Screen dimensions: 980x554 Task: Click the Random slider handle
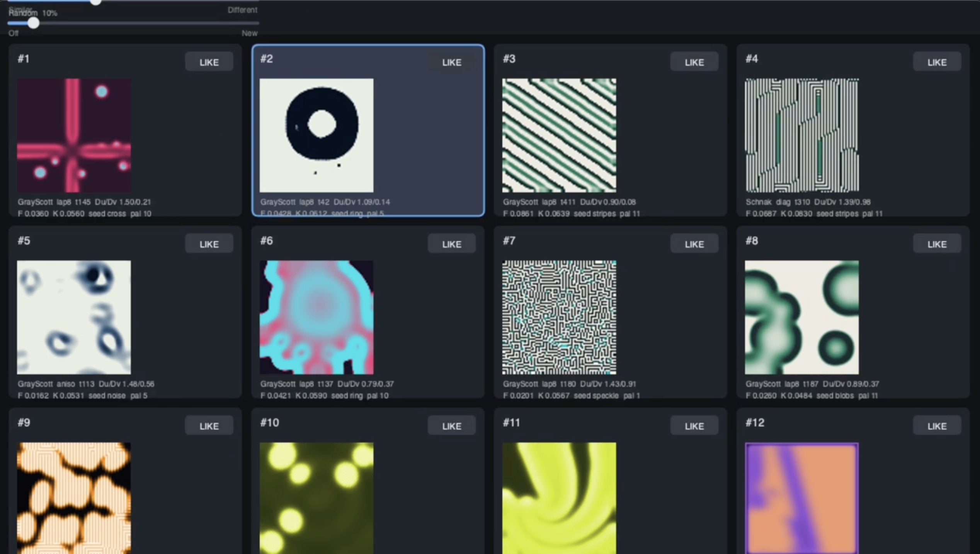[x=33, y=23]
